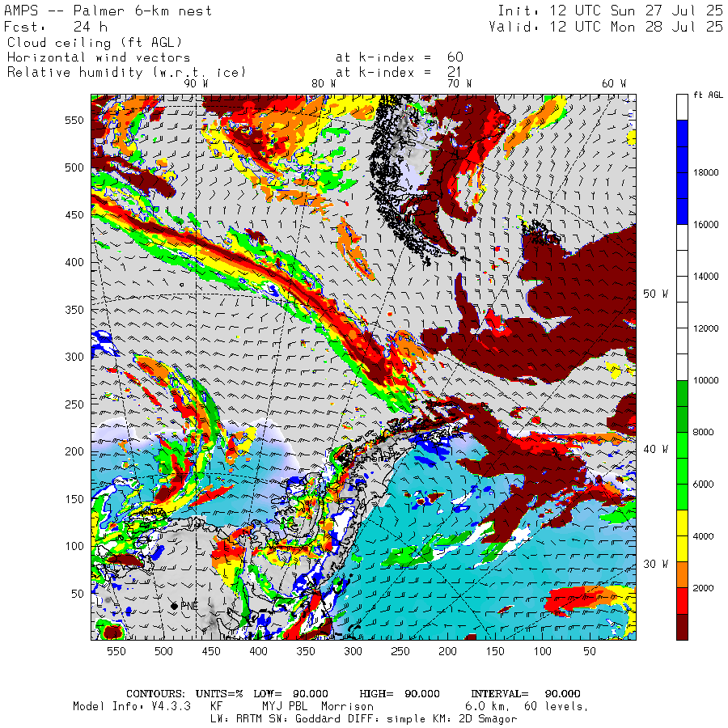Screen dimensions: 728x728
Task: Click the 16000 colorbar tick label
Action: coord(705,225)
